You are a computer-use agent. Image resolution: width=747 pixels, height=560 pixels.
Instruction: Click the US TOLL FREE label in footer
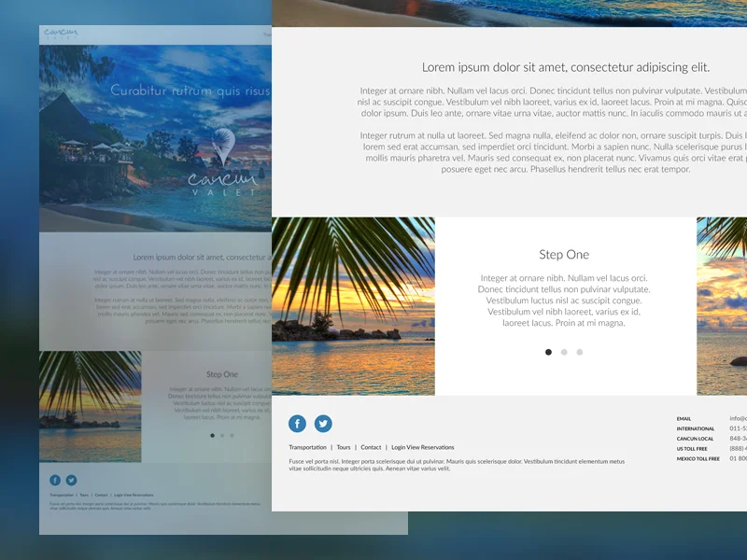pyautogui.click(x=692, y=449)
